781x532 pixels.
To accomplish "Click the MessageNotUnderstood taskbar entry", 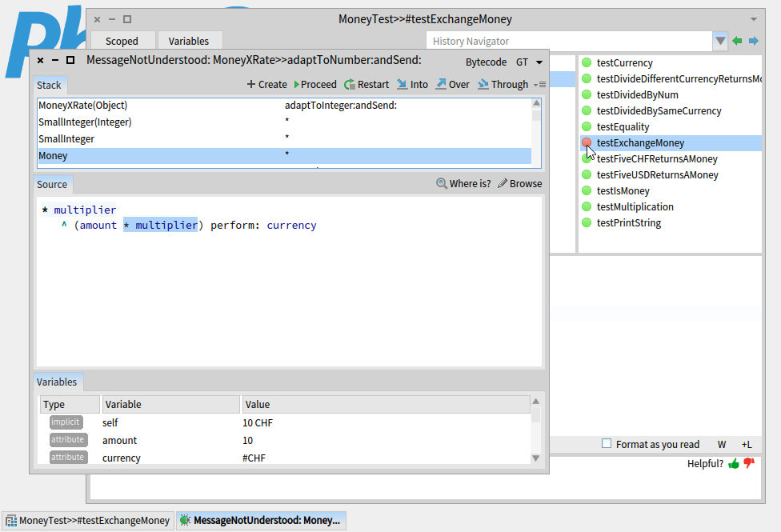I will 261,521.
